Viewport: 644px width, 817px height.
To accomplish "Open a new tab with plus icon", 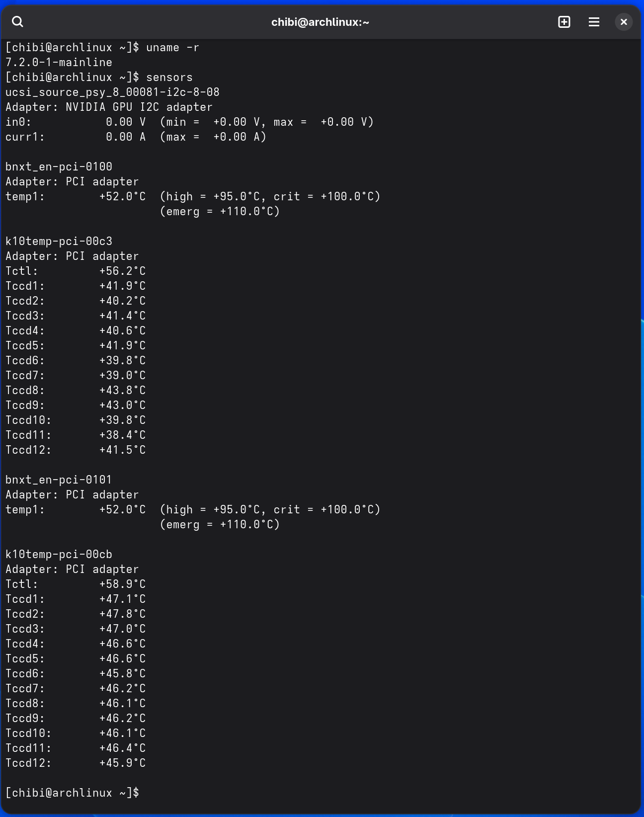I will pos(564,22).
